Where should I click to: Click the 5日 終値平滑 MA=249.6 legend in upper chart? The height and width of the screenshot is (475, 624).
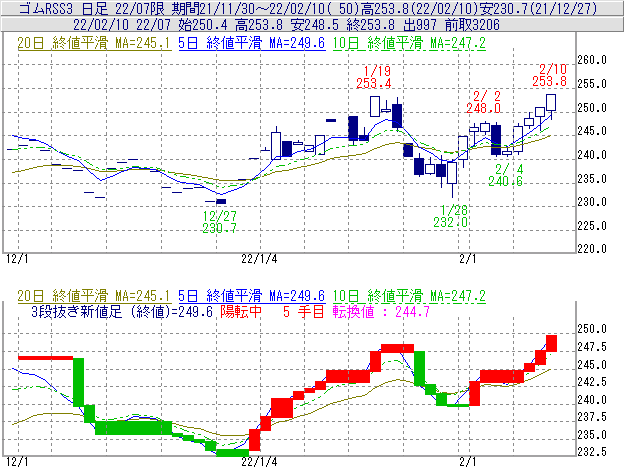coord(252,43)
